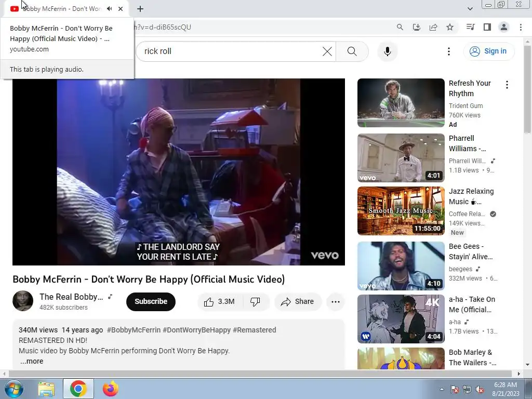The height and width of the screenshot is (399, 532).
Task: Open the media controls icon in the Chrome toolbar
Action: pos(470,27)
